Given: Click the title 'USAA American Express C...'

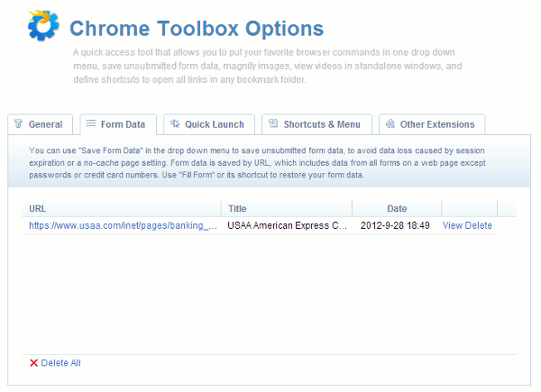Looking at the screenshot, I should (287, 225).
